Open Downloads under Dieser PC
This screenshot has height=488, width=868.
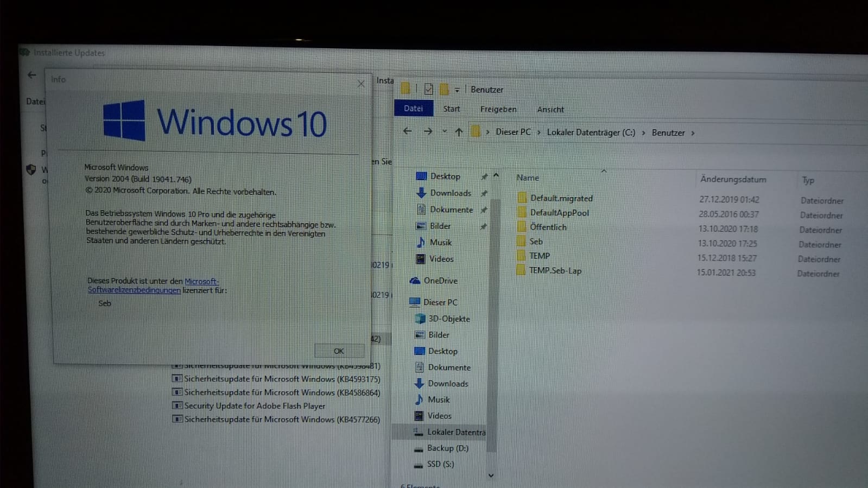447,383
